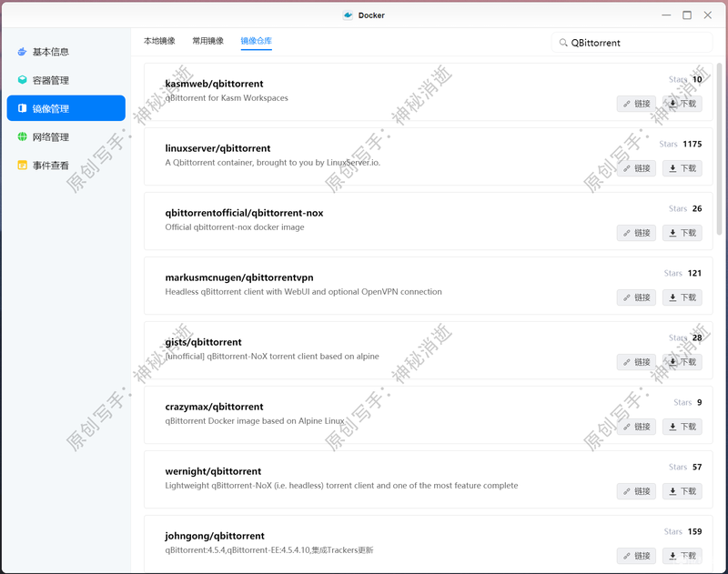The width and height of the screenshot is (728, 574).
Task: Close the Docker window
Action: (x=708, y=15)
